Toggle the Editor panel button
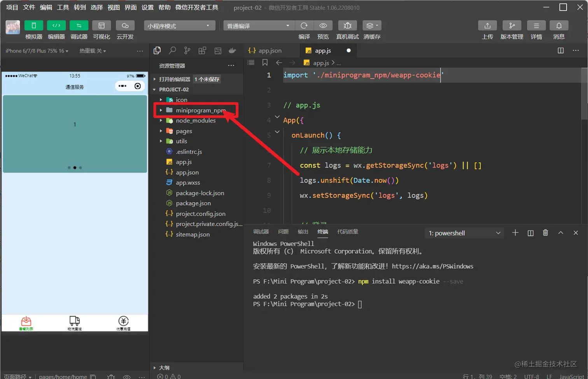Viewport: 588px width, 379px height. (56, 26)
